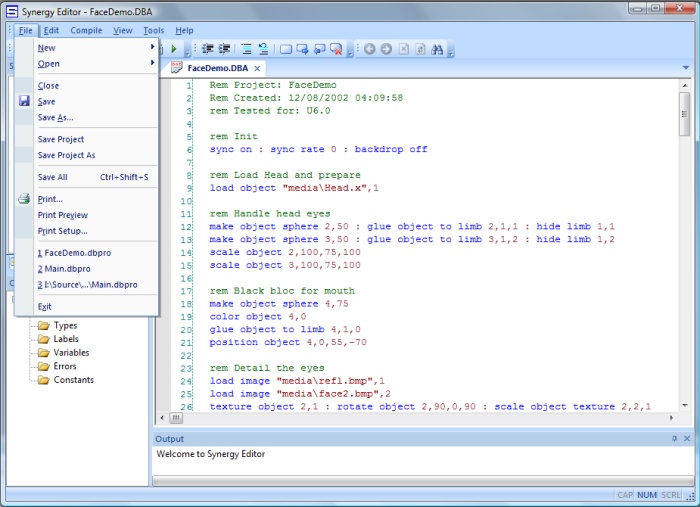Click the vertical scrollbar down arrow

pyautogui.click(x=685, y=405)
